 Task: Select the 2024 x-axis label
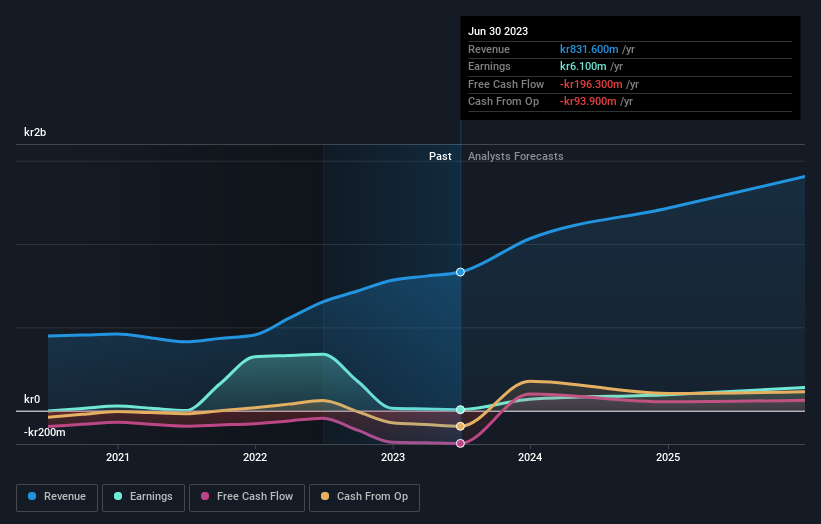pos(530,457)
